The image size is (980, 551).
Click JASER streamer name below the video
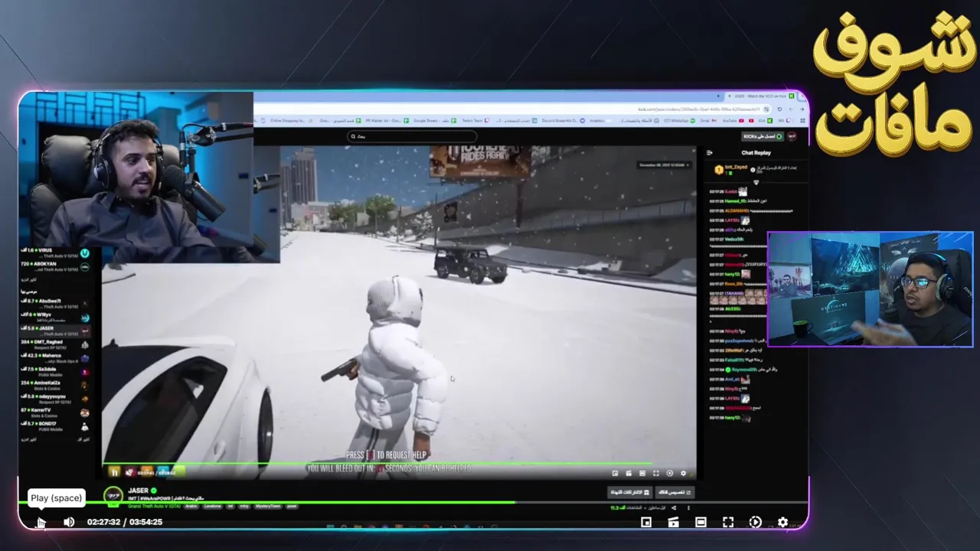pyautogui.click(x=138, y=491)
